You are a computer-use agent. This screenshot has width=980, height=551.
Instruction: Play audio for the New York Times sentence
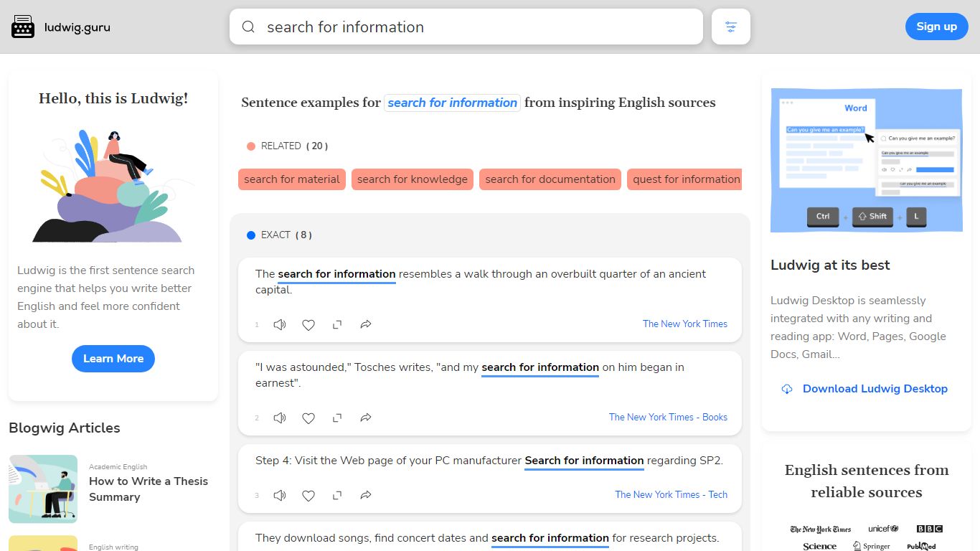point(280,325)
